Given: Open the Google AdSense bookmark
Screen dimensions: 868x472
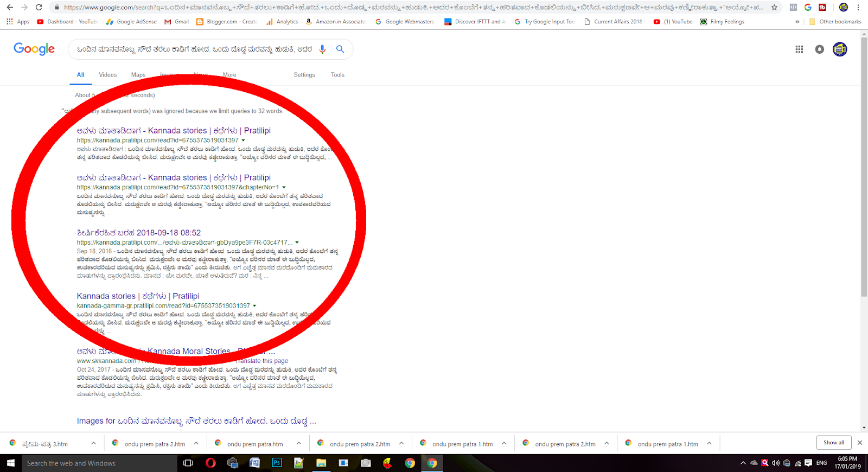Looking at the screenshot, I should point(132,22).
